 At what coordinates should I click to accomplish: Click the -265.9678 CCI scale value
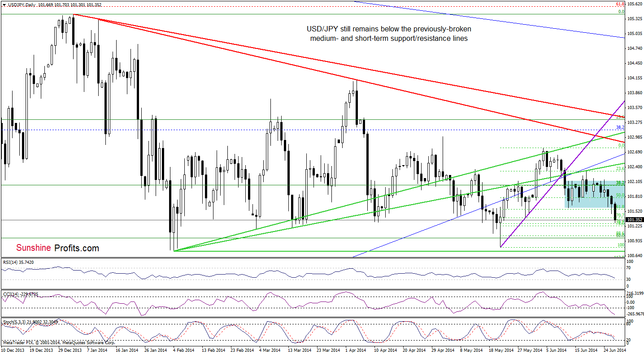635,314
